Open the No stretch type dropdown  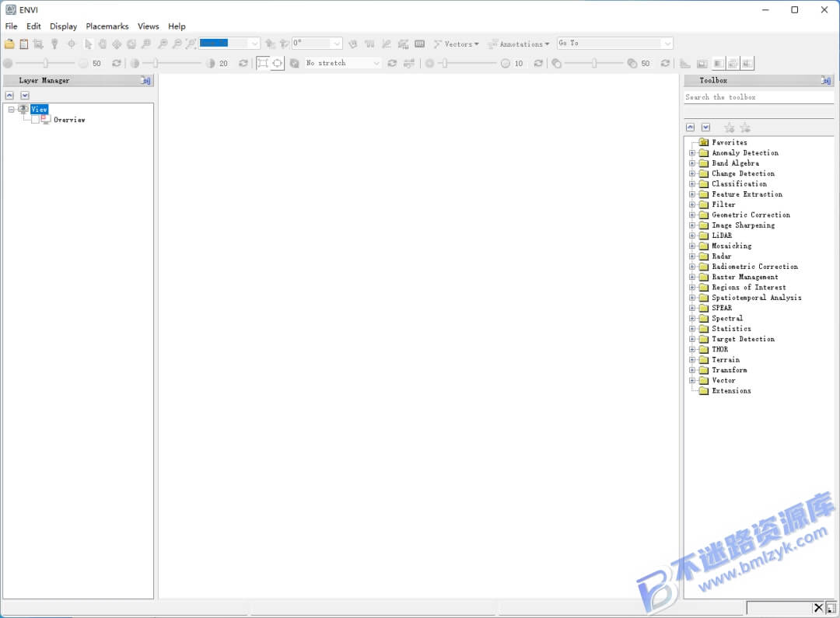376,63
